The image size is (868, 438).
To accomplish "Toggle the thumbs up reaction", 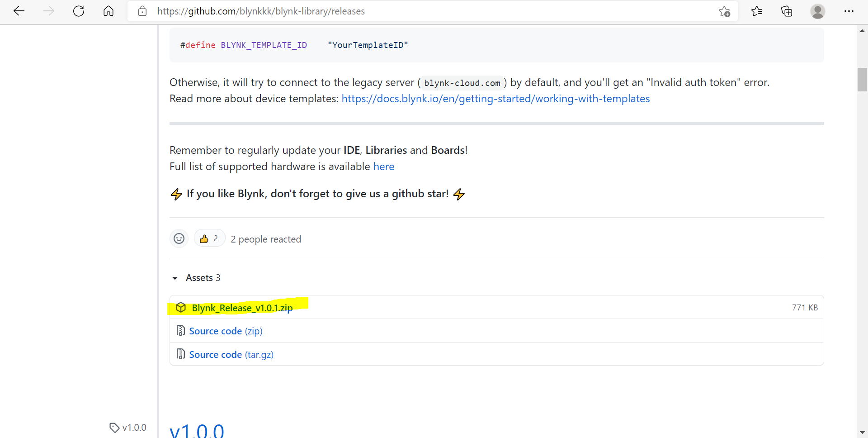I will point(209,238).
